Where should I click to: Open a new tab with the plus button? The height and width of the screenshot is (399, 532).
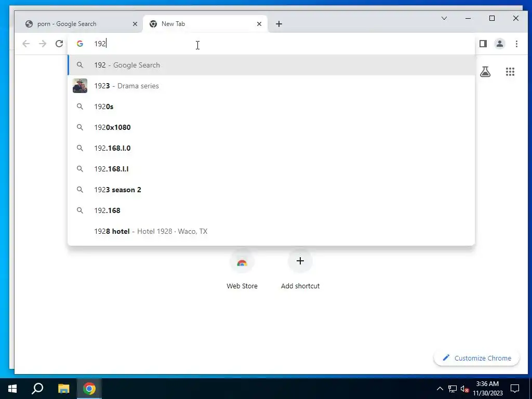coord(279,24)
